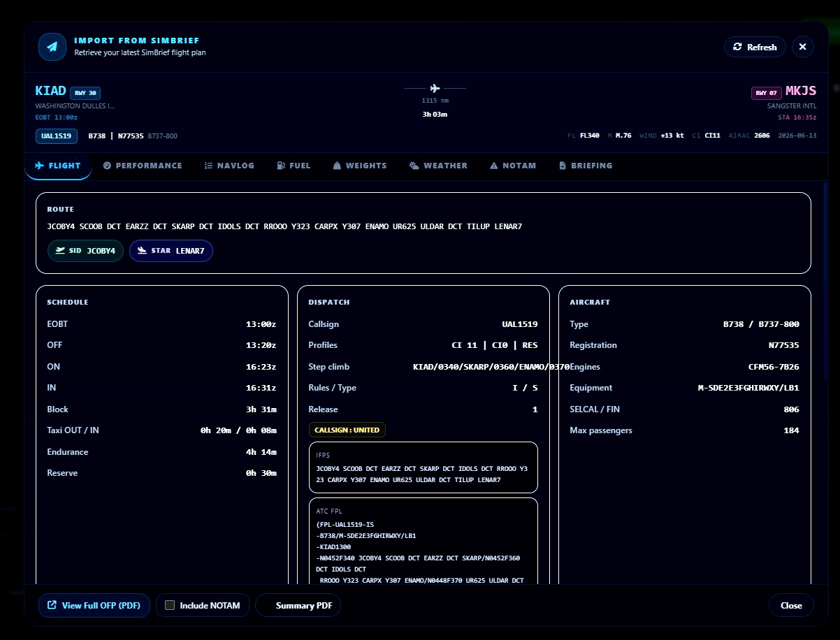The width and height of the screenshot is (840, 640).
Task: Close the SimBrief import dialog with X
Action: pos(802,47)
